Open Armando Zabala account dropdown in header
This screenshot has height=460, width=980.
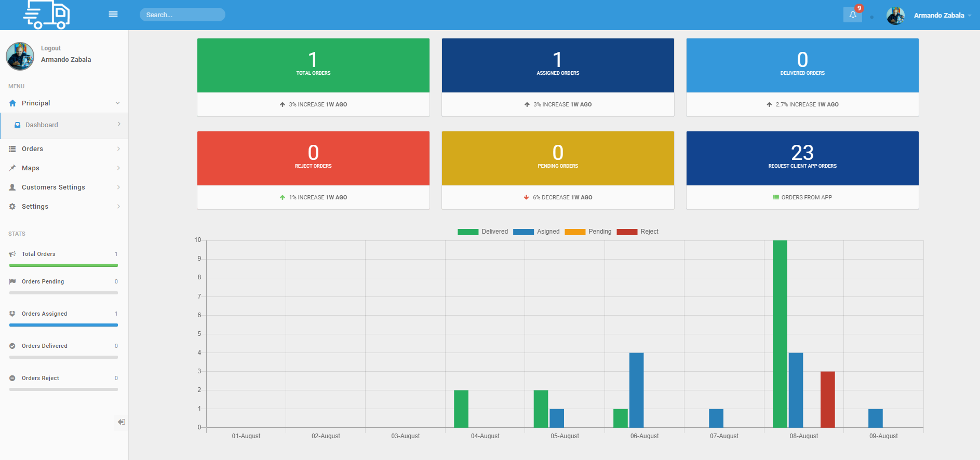942,16
